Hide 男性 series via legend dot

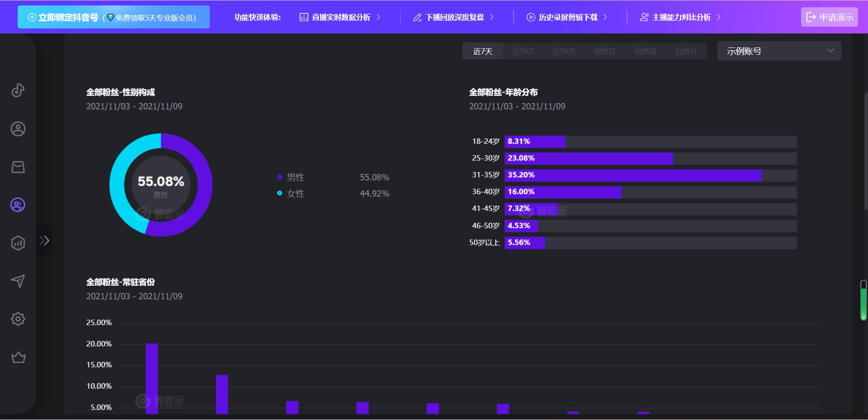coord(279,177)
